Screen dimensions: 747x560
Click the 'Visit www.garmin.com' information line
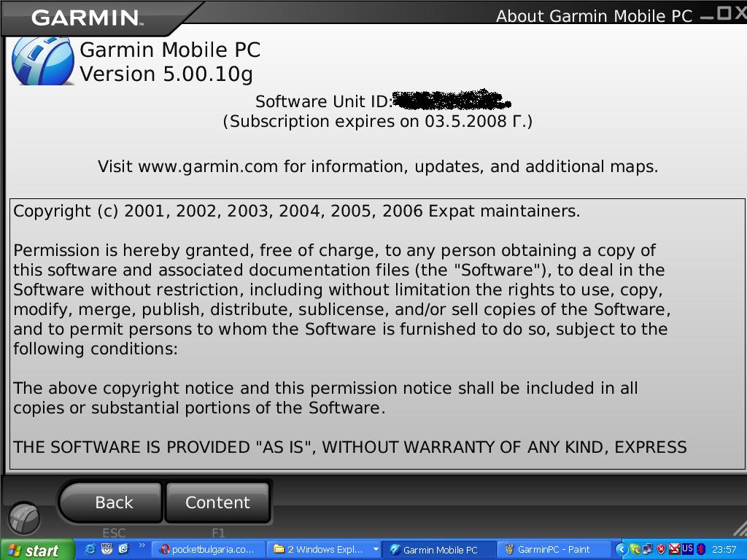point(378,167)
